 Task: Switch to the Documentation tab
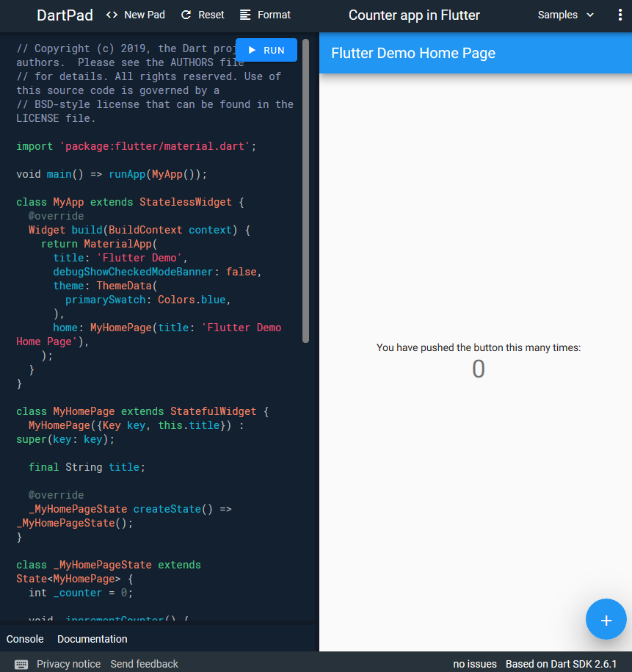pos(92,639)
